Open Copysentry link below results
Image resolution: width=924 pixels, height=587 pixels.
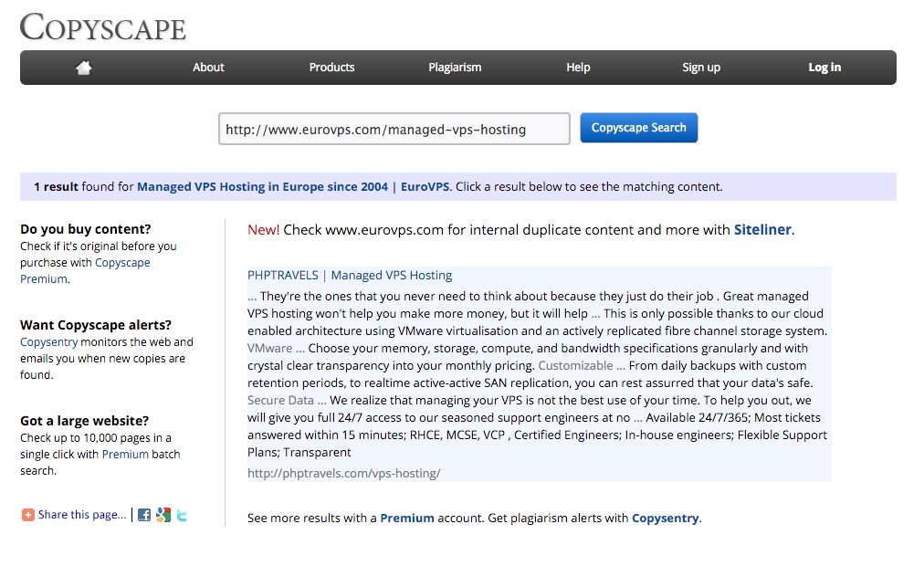[666, 518]
